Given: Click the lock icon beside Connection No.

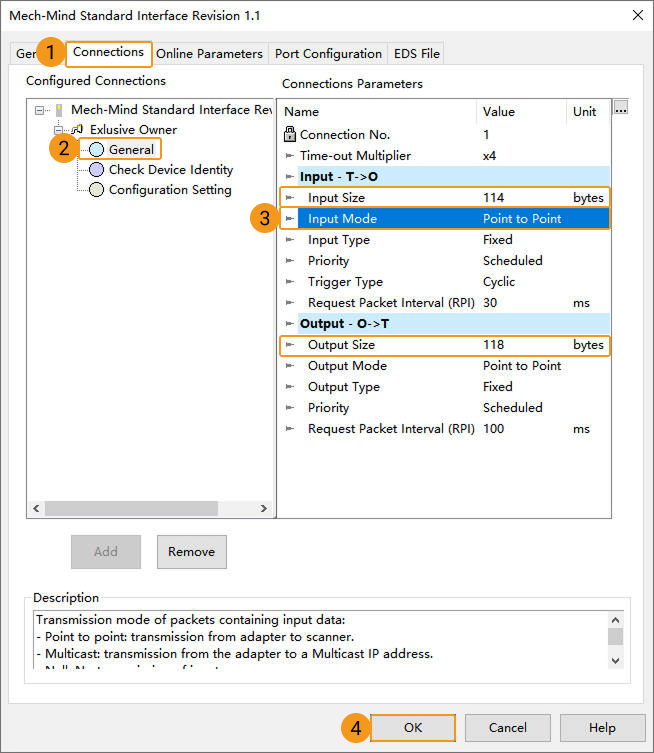Looking at the screenshot, I should (290, 134).
